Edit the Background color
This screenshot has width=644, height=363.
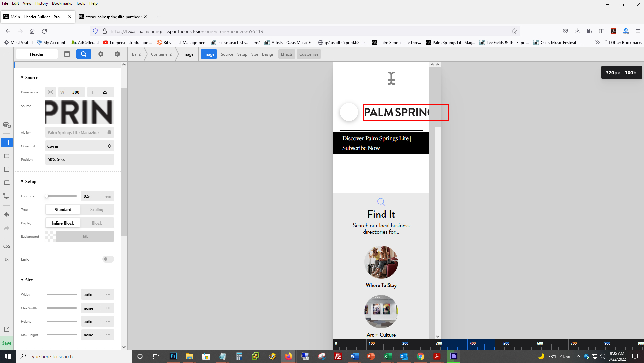(85, 236)
